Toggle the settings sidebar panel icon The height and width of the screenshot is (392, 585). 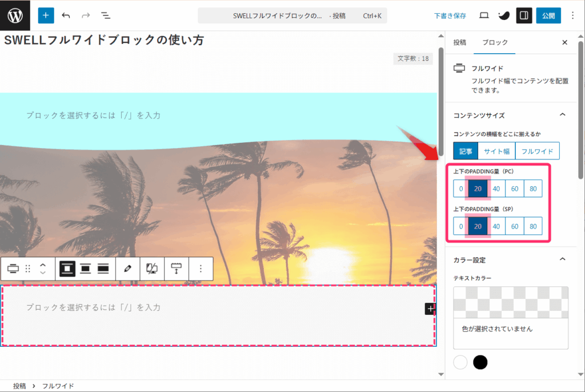524,15
